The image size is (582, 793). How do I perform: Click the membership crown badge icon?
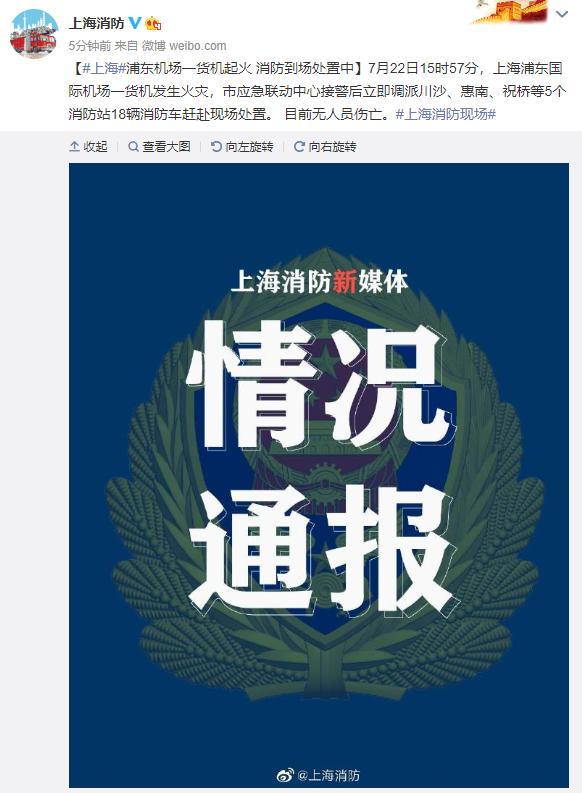154,23
